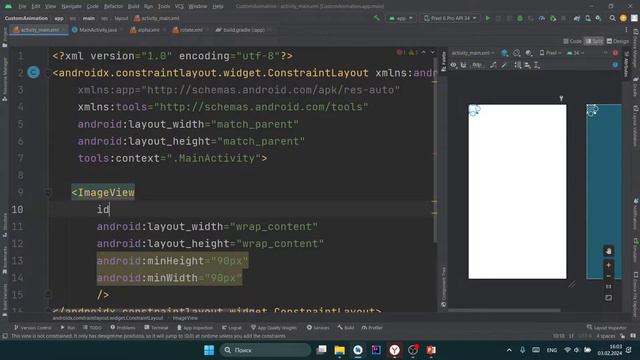Open the Terminal tool window

point(156,328)
